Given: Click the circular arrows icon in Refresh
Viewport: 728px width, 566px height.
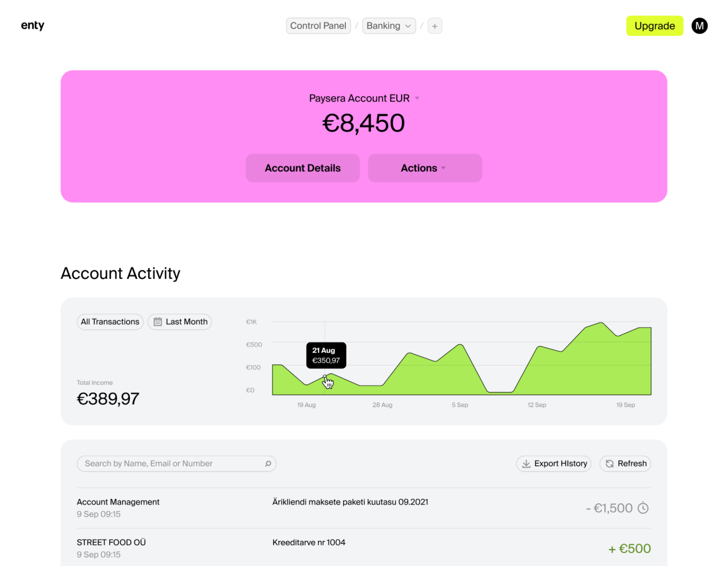Looking at the screenshot, I should pos(609,464).
